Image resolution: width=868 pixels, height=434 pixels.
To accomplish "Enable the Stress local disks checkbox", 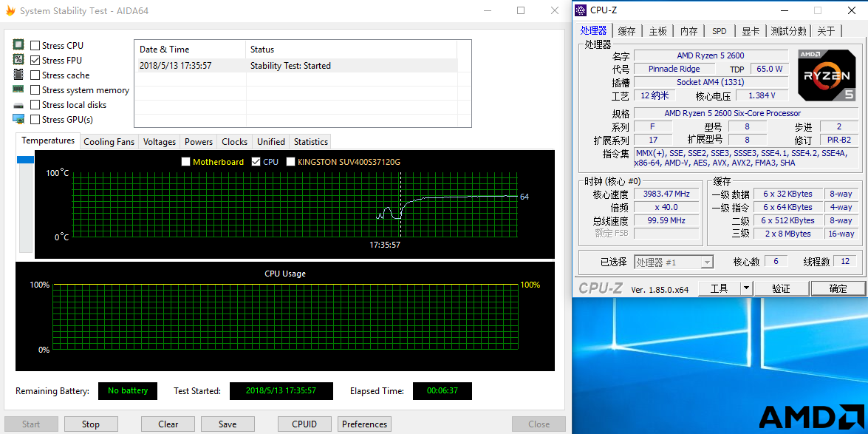I will [35, 105].
